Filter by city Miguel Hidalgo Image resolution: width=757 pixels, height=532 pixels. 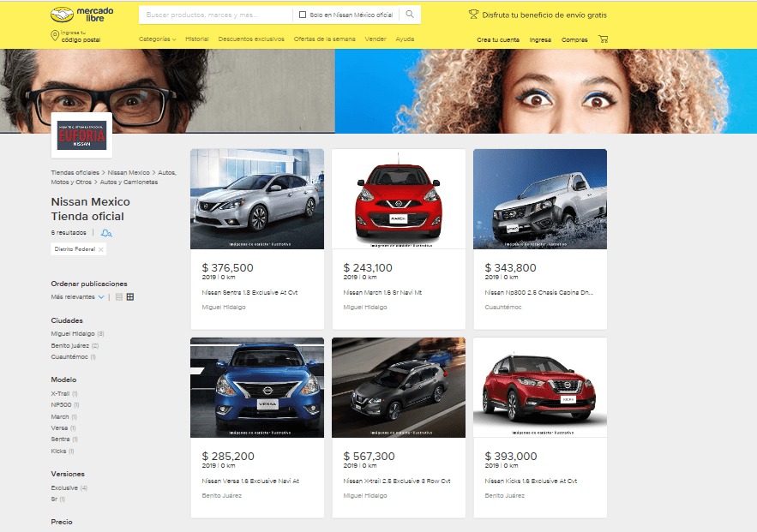tap(73, 333)
